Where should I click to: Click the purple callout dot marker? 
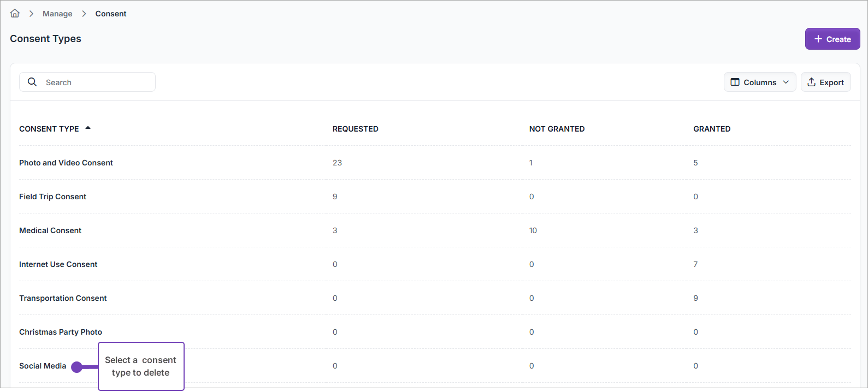pyautogui.click(x=77, y=367)
